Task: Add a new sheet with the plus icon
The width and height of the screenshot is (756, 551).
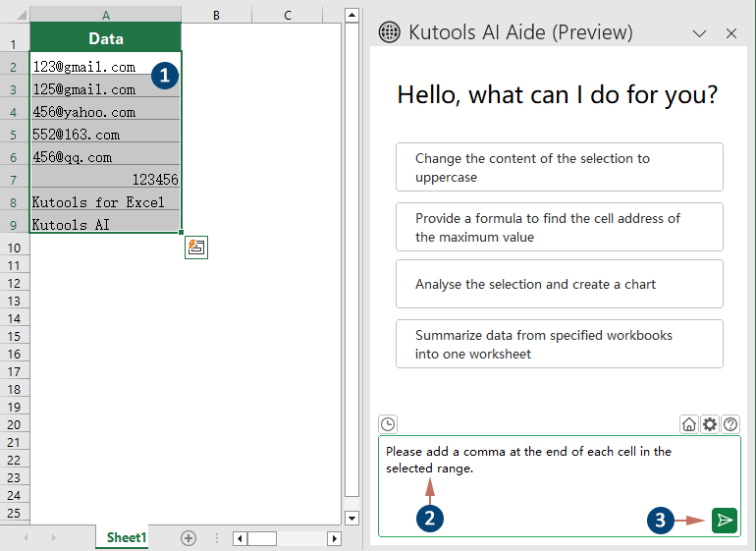Action: coord(189,538)
